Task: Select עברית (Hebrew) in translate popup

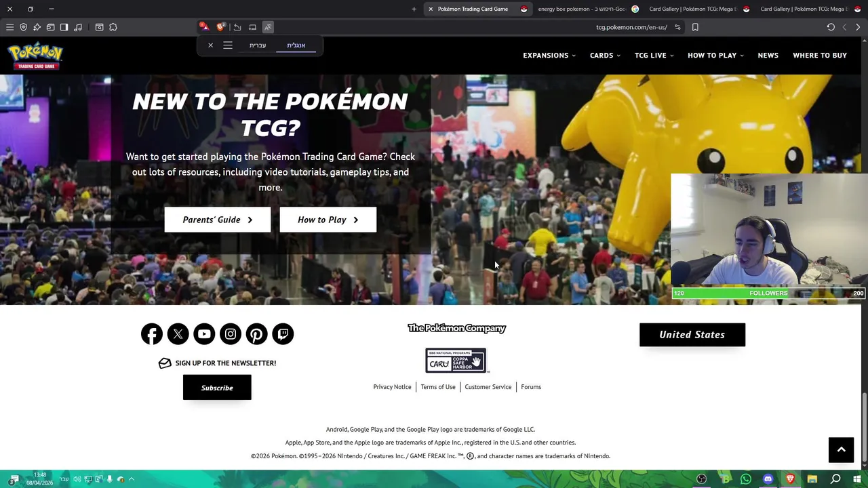Action: (258, 45)
